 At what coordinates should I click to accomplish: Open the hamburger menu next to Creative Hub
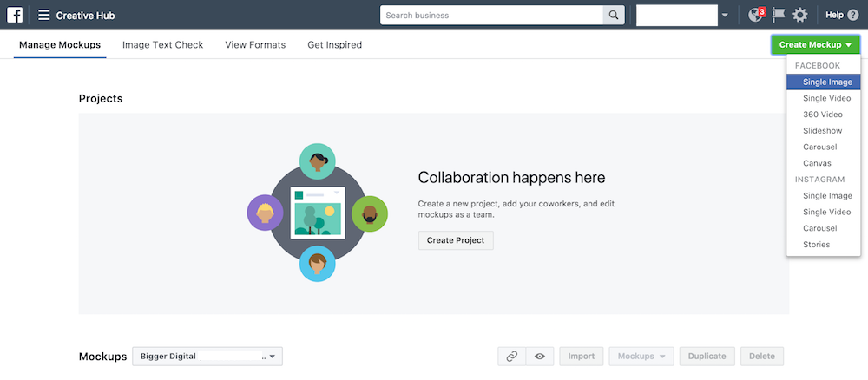43,15
